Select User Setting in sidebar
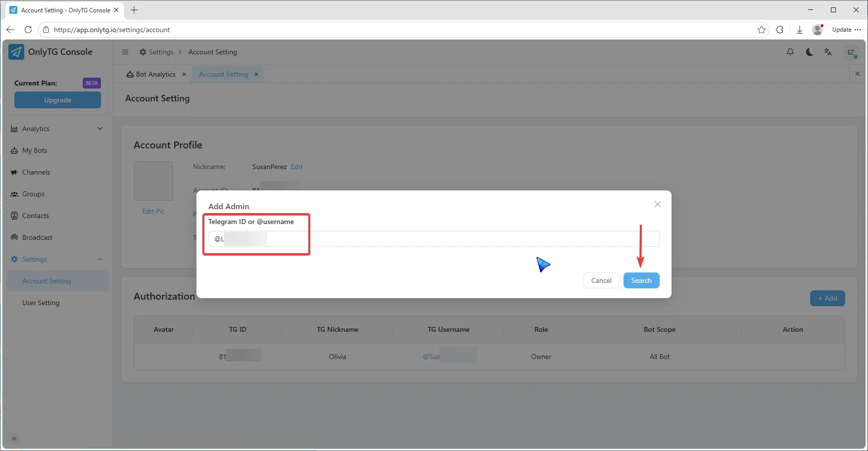Viewport: 868px width, 451px height. tap(41, 303)
